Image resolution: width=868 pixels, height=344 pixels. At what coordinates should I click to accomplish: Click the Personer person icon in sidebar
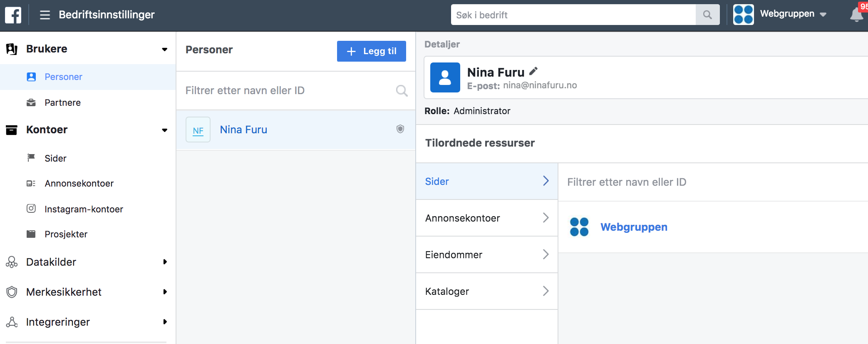31,77
